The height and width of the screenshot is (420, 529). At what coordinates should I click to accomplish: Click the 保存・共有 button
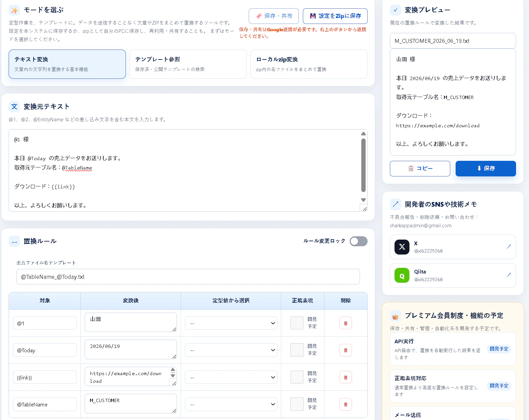[x=274, y=16]
